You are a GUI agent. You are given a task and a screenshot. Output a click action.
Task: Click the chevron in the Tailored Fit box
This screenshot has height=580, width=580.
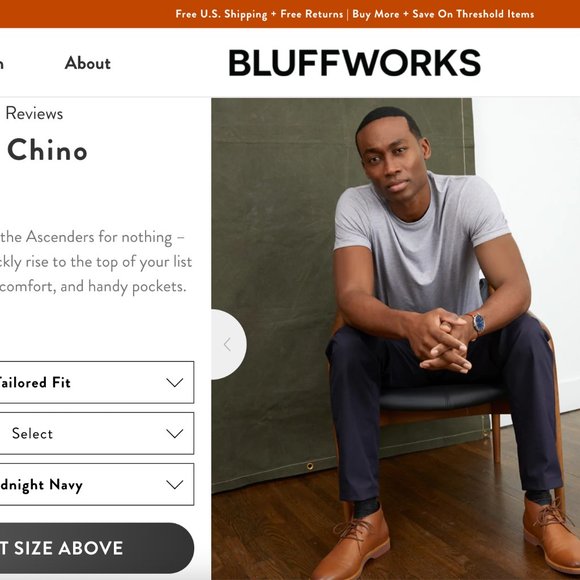(x=175, y=382)
